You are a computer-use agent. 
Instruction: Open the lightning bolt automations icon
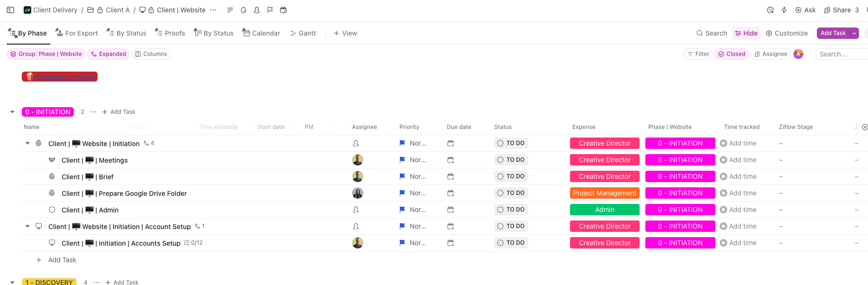click(x=784, y=10)
